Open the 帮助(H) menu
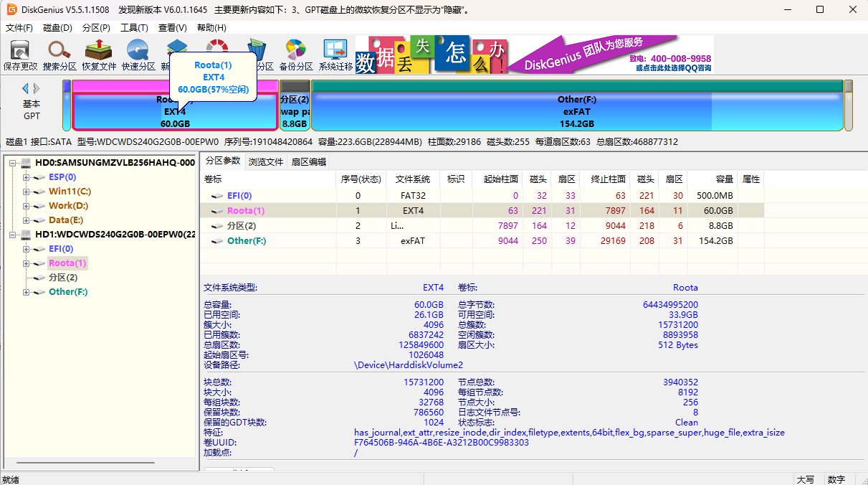 click(211, 28)
